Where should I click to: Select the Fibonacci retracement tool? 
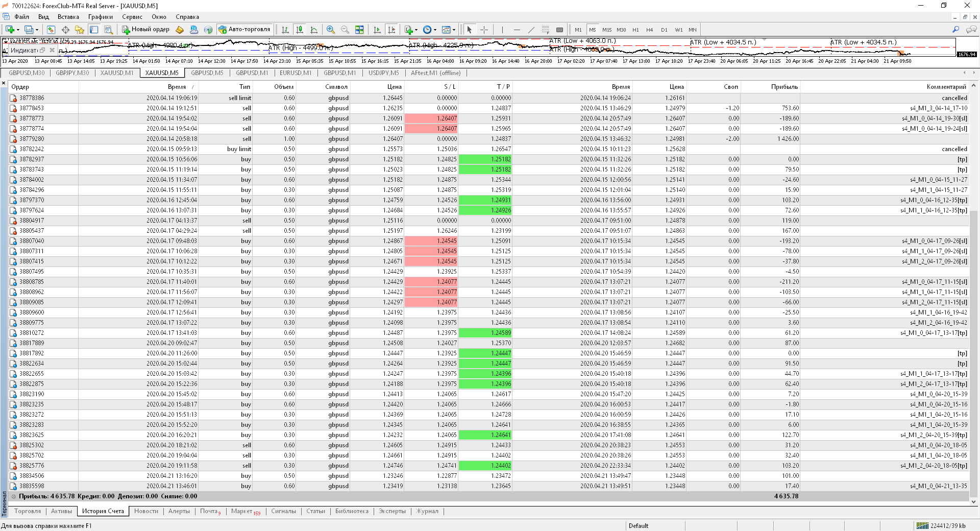coord(545,30)
